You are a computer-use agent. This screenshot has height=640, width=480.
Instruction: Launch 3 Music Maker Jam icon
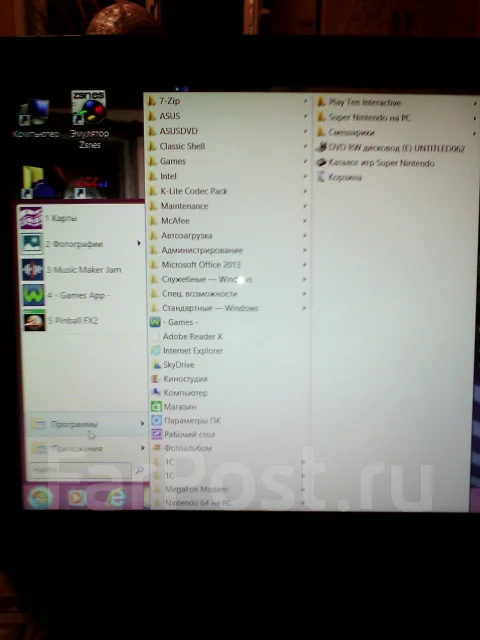pos(33,269)
